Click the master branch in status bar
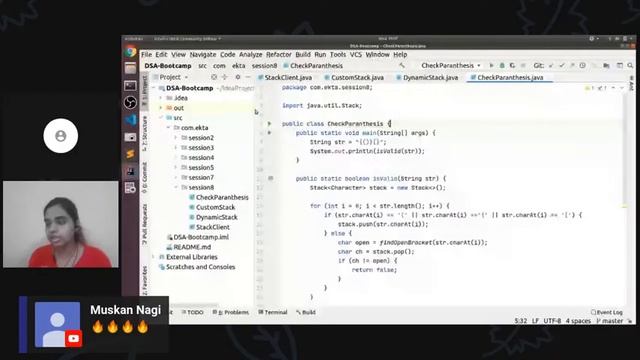 (x=610, y=321)
